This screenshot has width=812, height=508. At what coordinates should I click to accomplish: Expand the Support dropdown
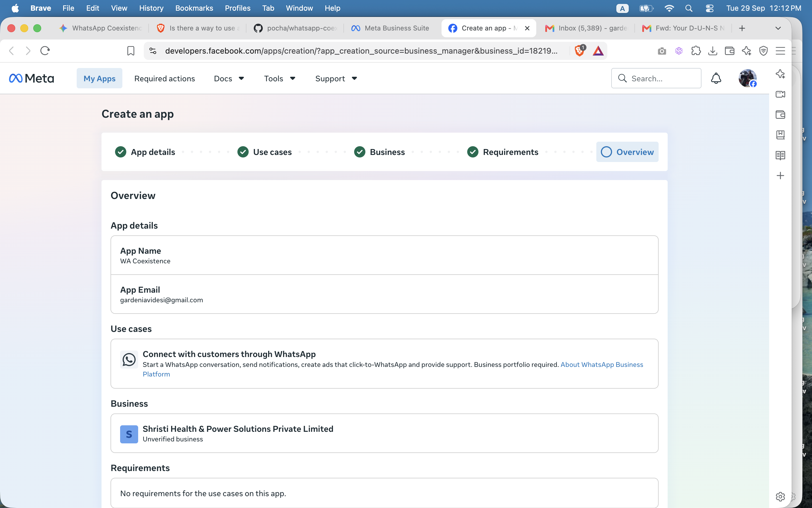(x=336, y=78)
